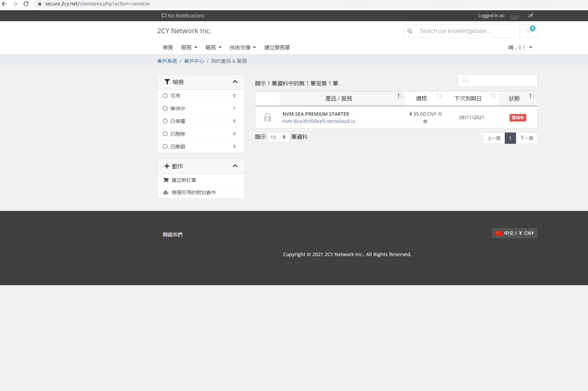Click the addon icon beside 檢視可用的附加套件
This screenshot has height=391, width=588.
(166, 192)
